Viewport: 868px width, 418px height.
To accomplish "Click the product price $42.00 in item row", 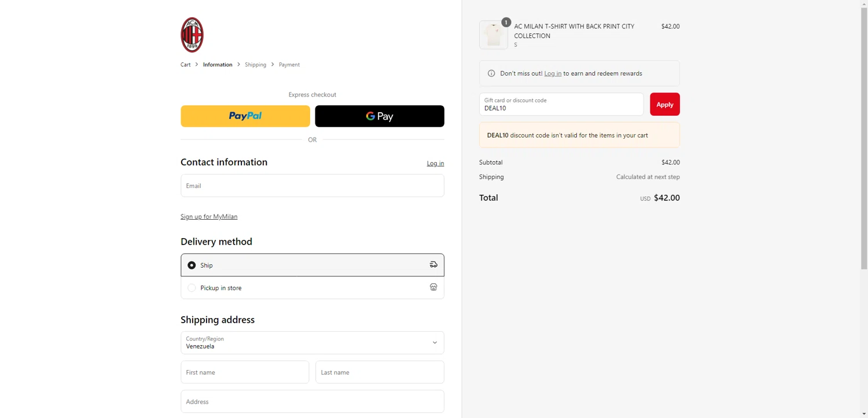I will 671,27.
